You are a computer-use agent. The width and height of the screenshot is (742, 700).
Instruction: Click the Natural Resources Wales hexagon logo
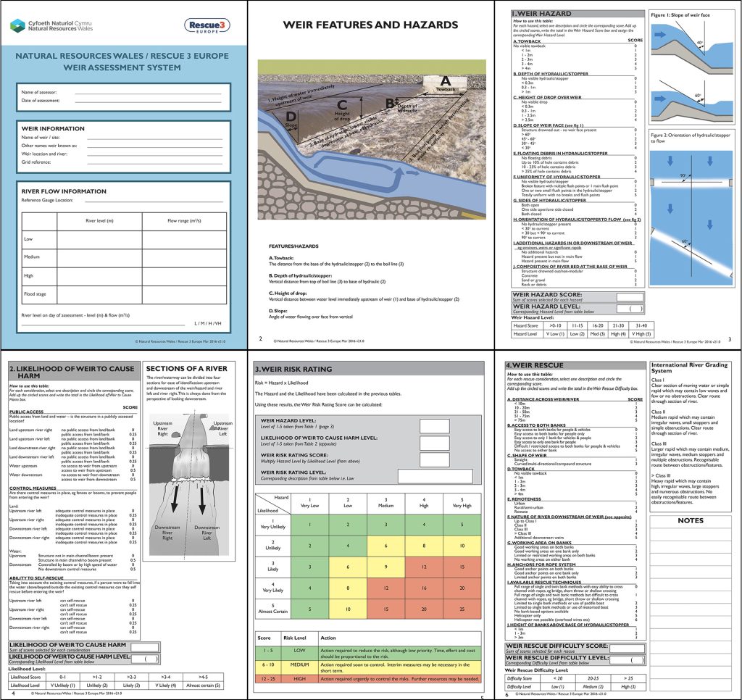coord(17,25)
